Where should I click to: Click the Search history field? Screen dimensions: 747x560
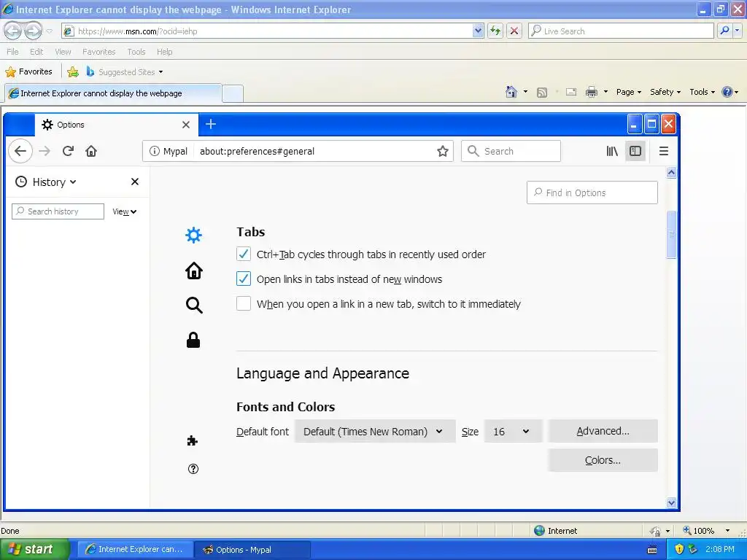point(58,211)
